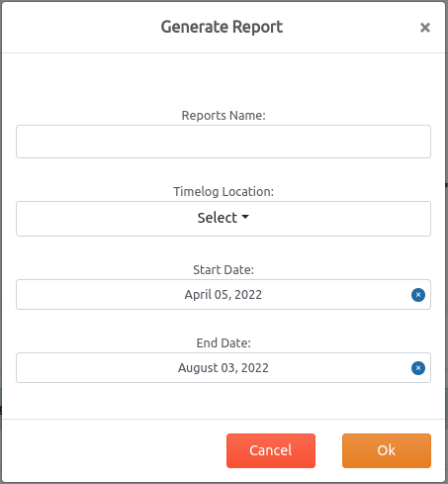
Task: Click the blue x in Start Date
Action: (418, 295)
